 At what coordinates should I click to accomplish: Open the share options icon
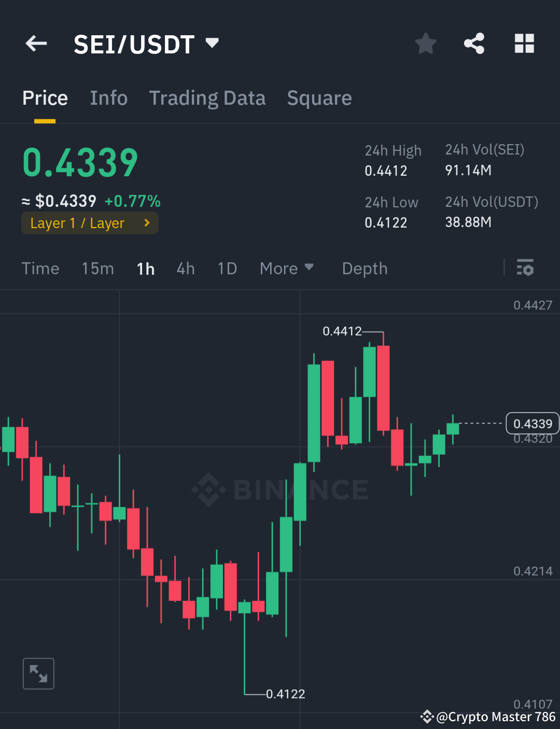point(474,44)
